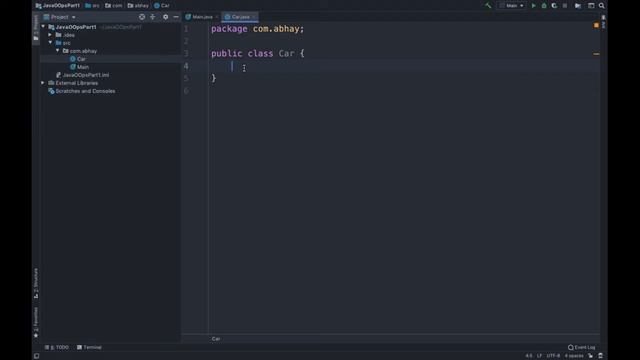This screenshot has height=360, width=640.
Task: Click on the 'package com.abhay;' code line
Action: (x=258, y=29)
